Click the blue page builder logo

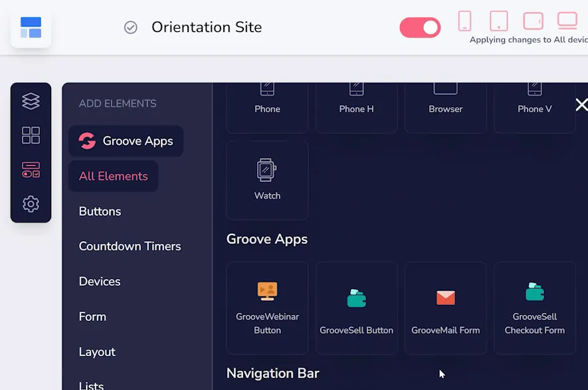point(31,27)
